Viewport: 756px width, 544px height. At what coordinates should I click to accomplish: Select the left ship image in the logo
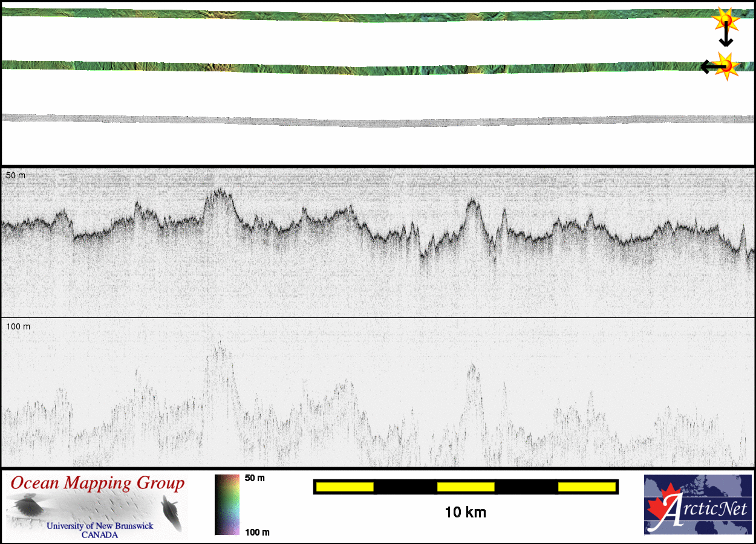[x=27, y=505]
